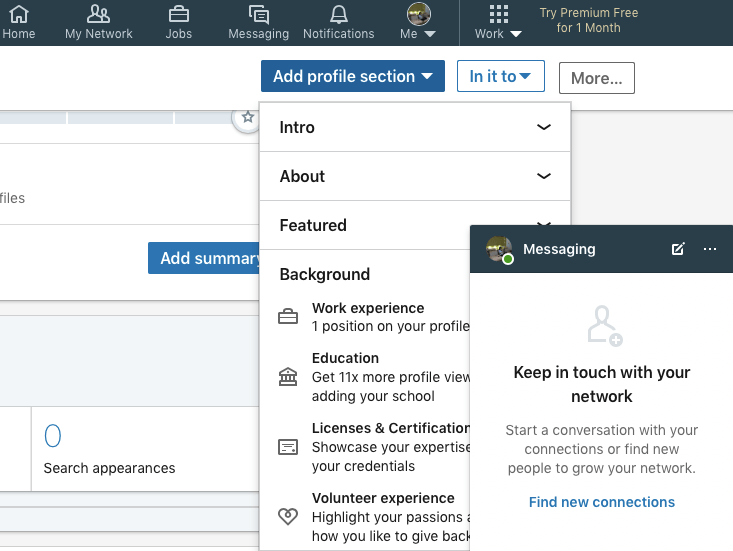Click the compose new message icon
The width and height of the screenshot is (733, 551).
(x=678, y=249)
